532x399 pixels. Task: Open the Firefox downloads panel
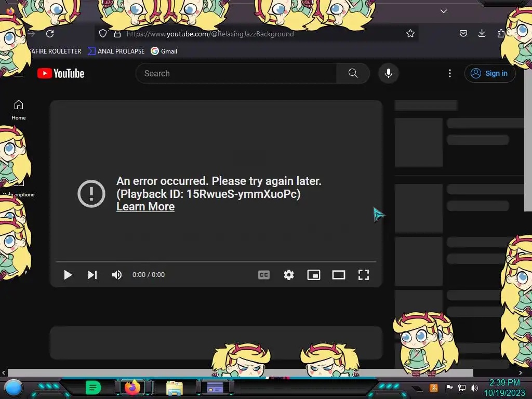click(482, 33)
